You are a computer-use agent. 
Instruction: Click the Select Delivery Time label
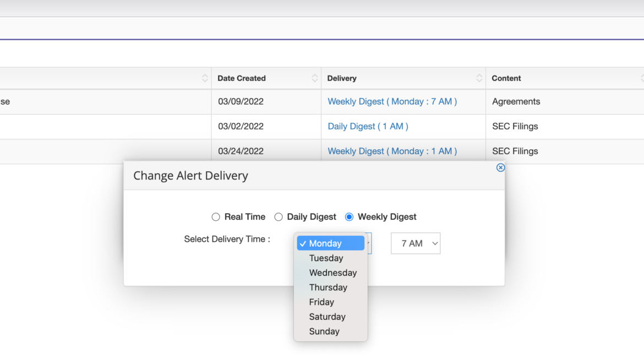(x=227, y=239)
